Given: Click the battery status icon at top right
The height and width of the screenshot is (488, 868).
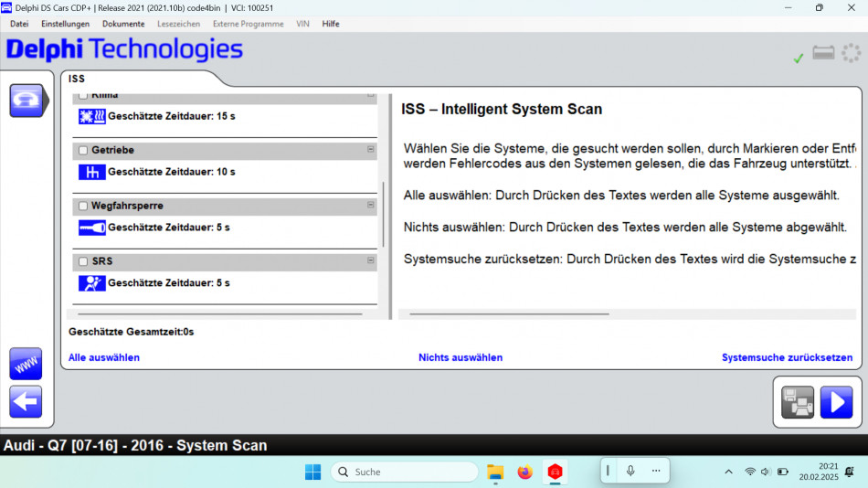Looking at the screenshot, I should tap(823, 54).
